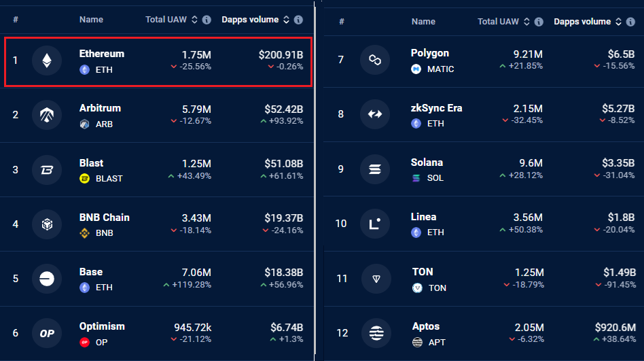644x361 pixels.
Task: Show info tooltip for left Total UAW
Action: click(207, 20)
